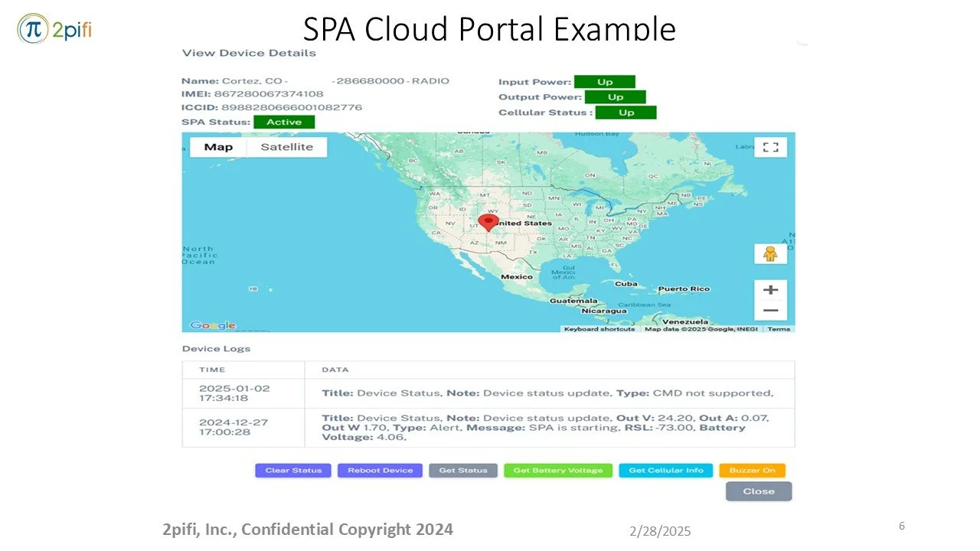Viewport: 980px width, 551px height.
Task: Click the Clear Status button
Action: point(293,470)
